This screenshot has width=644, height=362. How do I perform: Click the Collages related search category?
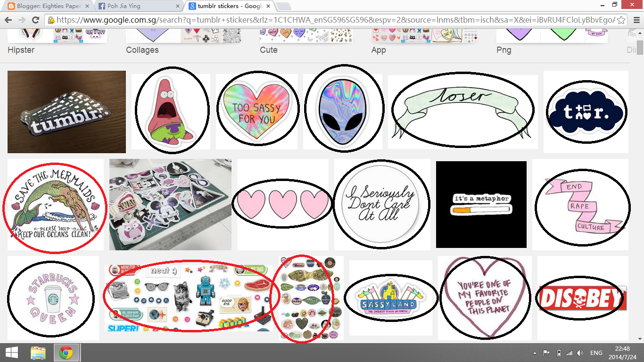click(x=142, y=49)
